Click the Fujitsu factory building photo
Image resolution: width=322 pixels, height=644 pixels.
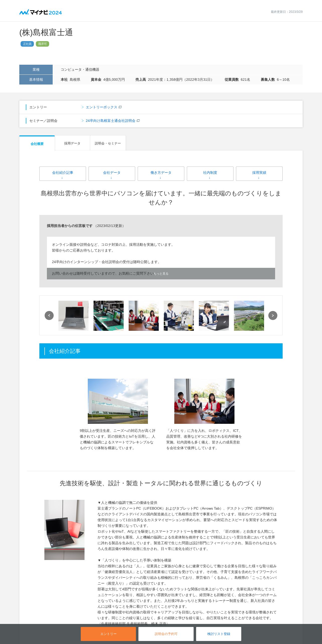click(118, 401)
